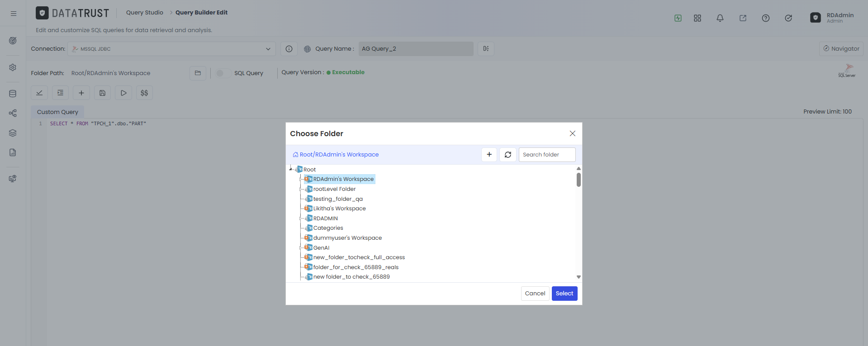The height and width of the screenshot is (346, 868).
Task: Click the external link icon in header
Action: [743, 18]
